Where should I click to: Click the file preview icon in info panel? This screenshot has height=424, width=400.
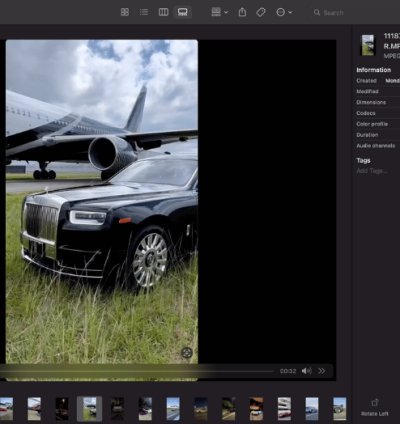(x=368, y=45)
